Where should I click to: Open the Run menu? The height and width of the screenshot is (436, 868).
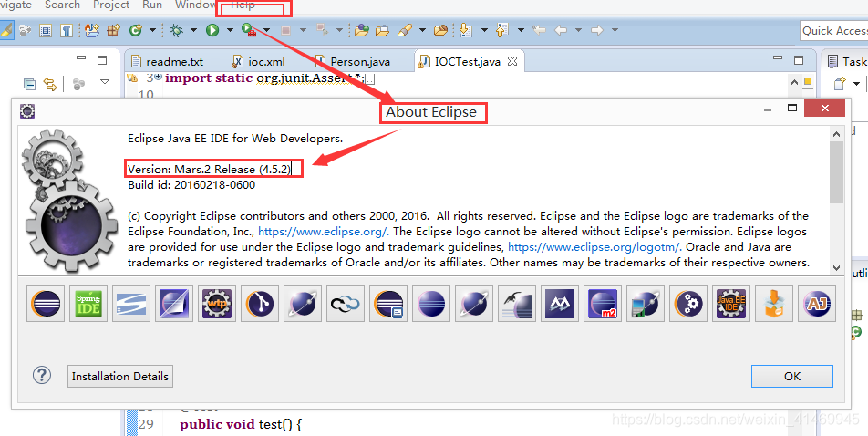coord(152,5)
